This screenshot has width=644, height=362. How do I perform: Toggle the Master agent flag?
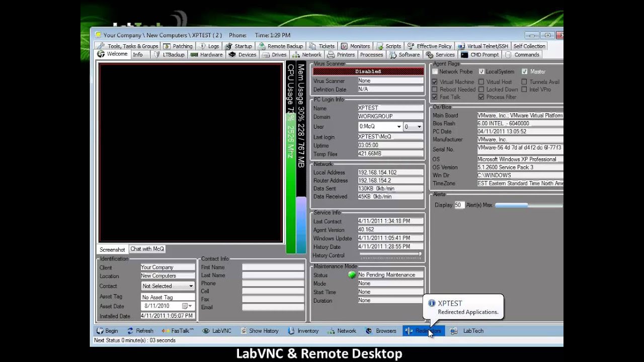(525, 72)
